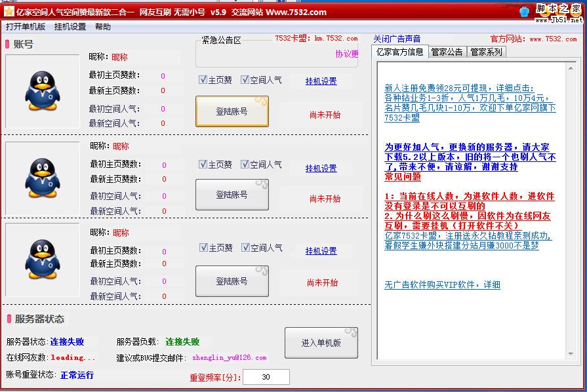Click the shenglin_yu@126.com email text
Screen dimensions: 587x392
point(230,358)
